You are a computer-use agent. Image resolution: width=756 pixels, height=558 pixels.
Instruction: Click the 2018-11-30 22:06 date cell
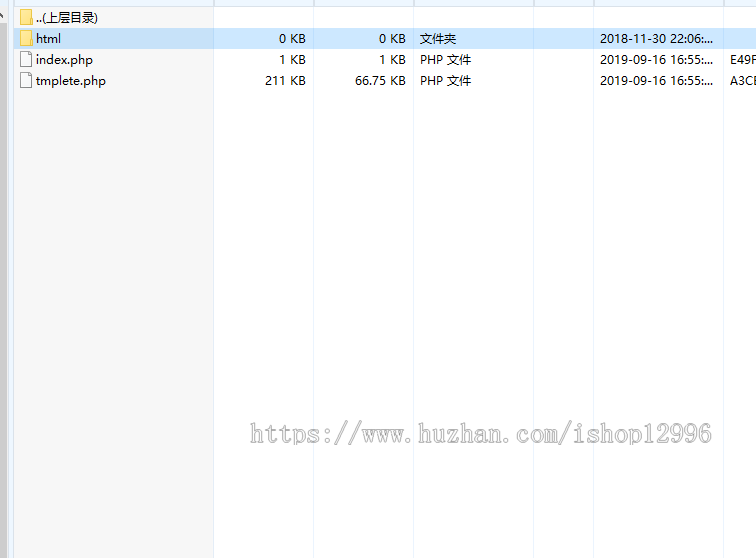tap(656, 39)
